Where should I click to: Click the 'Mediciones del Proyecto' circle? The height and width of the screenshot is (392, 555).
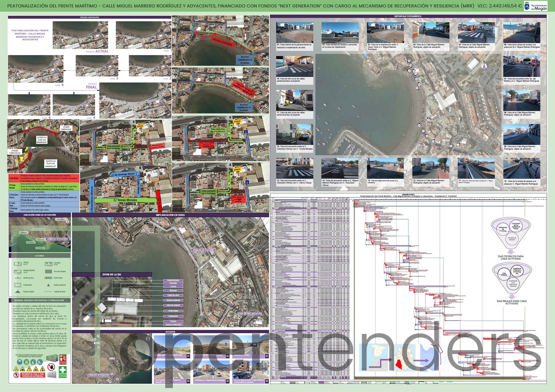click(x=503, y=229)
